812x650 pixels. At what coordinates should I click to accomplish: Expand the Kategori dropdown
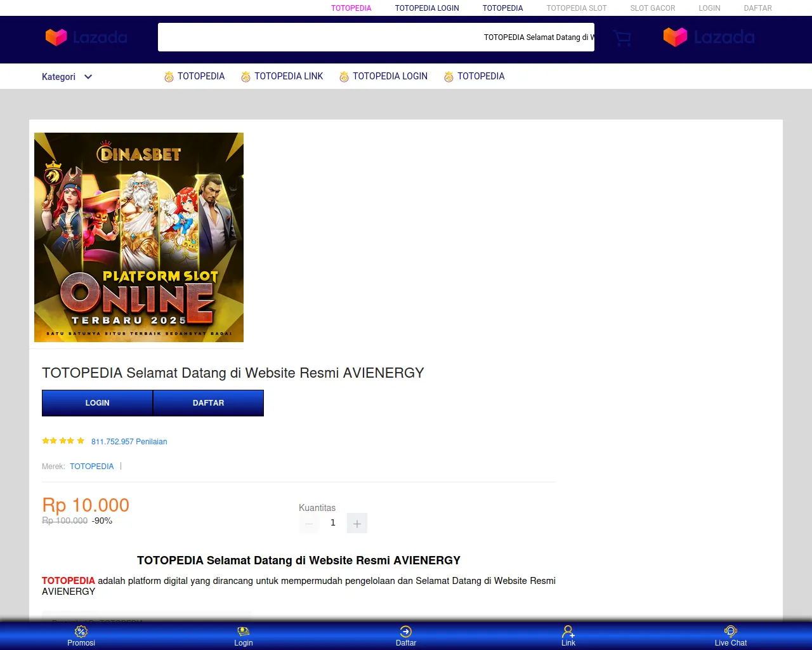(x=67, y=77)
